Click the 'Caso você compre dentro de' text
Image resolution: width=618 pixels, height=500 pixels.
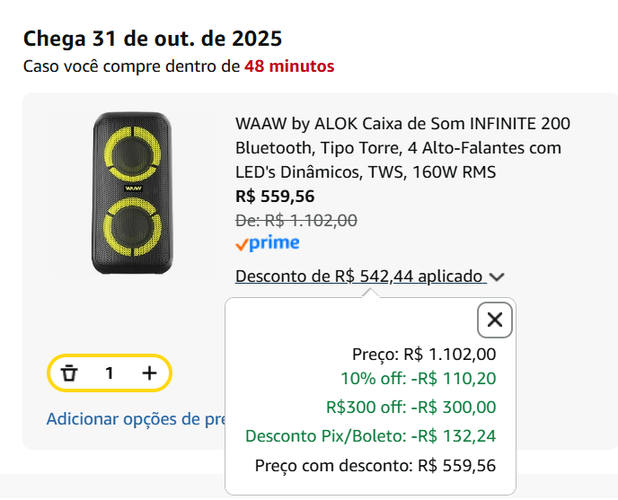point(132,66)
